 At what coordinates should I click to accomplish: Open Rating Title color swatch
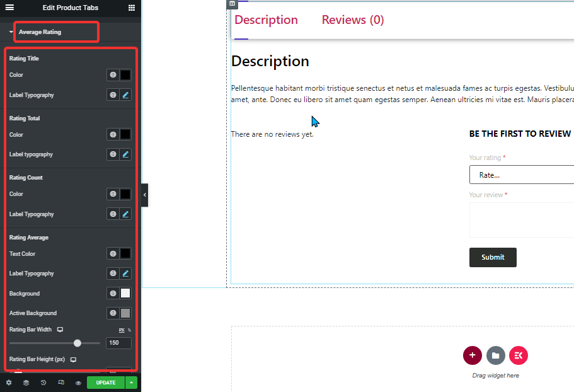coord(125,74)
